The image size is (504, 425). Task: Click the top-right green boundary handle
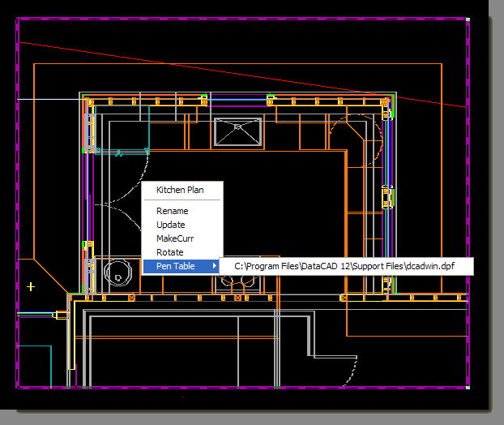coord(468,19)
